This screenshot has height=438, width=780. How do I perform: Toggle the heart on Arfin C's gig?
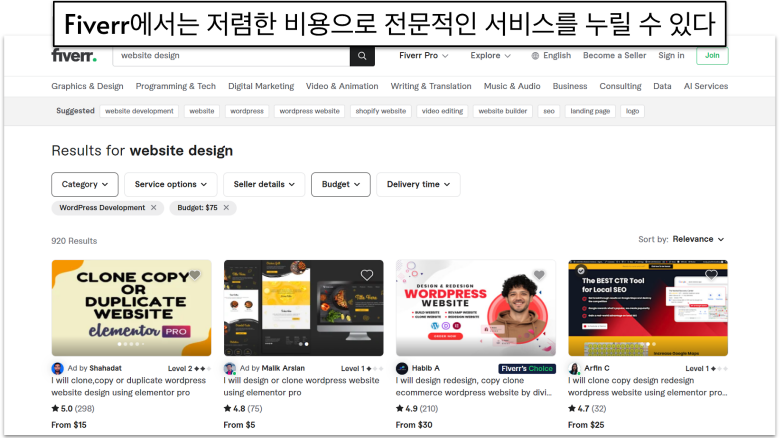click(711, 275)
